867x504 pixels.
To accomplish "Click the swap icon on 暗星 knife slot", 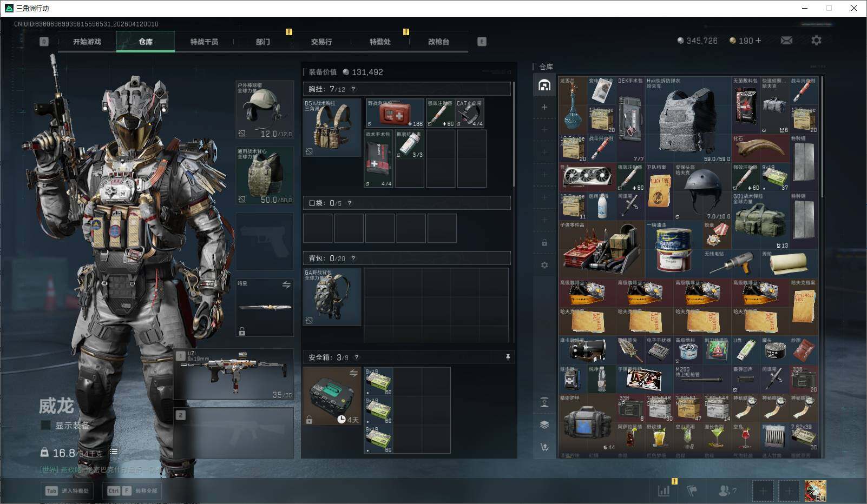I will 286,285.
